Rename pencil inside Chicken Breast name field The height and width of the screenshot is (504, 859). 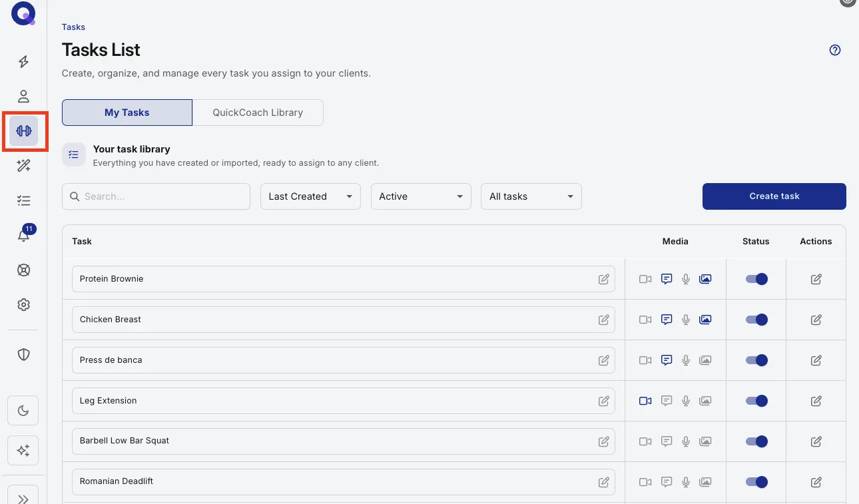click(604, 320)
